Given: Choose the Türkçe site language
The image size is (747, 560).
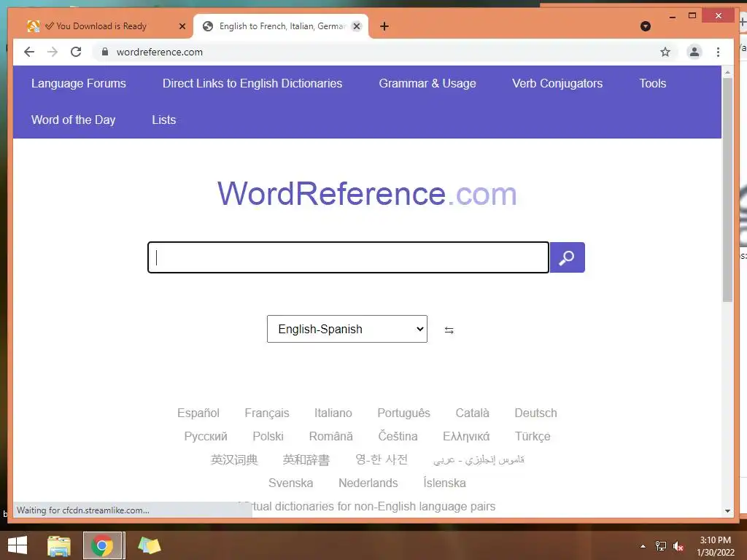Looking at the screenshot, I should pos(533,436).
